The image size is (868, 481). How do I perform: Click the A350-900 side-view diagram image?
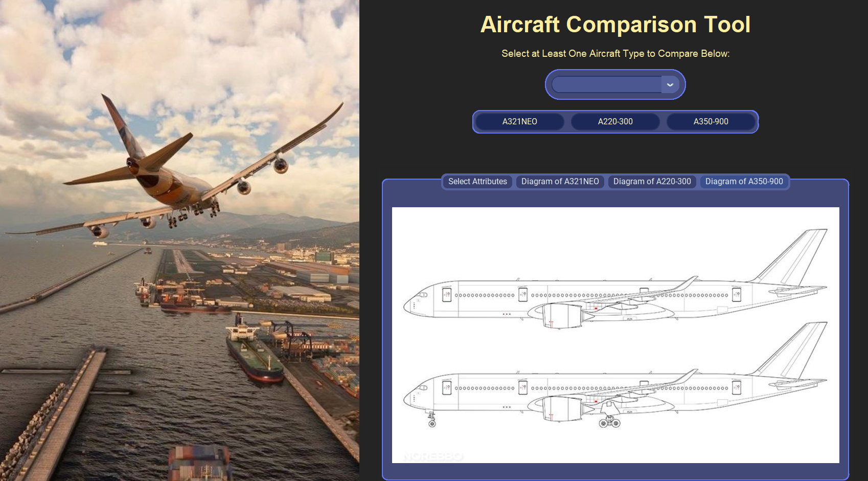point(615,335)
